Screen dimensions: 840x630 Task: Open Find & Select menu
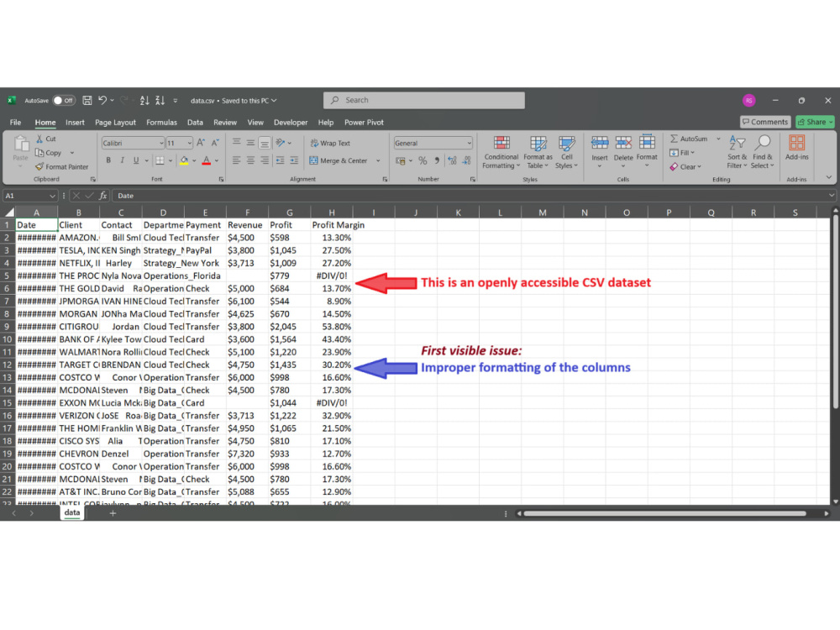click(x=763, y=152)
